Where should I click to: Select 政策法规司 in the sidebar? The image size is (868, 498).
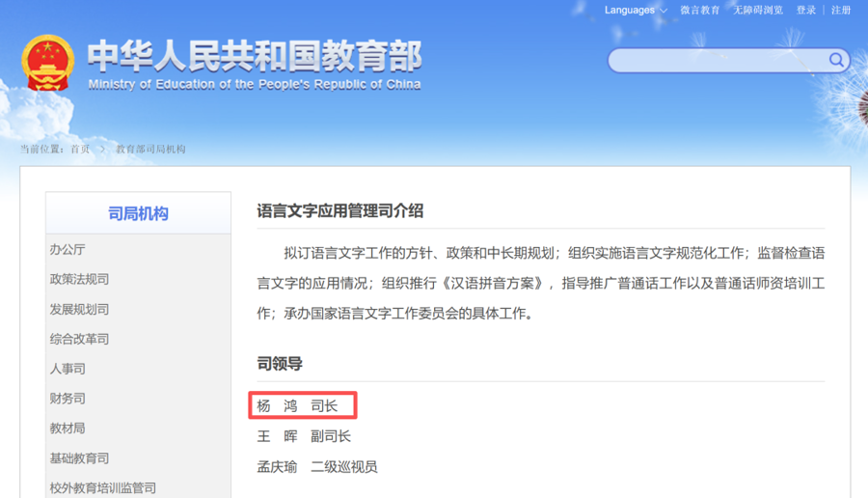tap(79, 280)
